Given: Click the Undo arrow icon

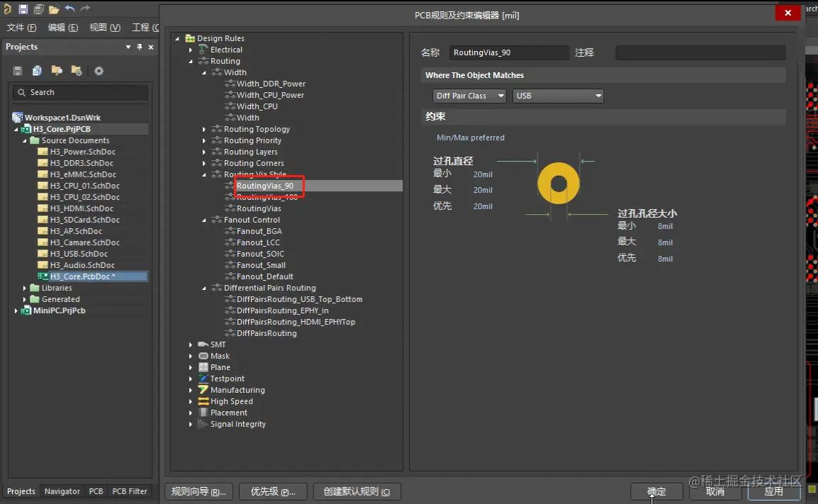Looking at the screenshot, I should pyautogui.click(x=70, y=9).
